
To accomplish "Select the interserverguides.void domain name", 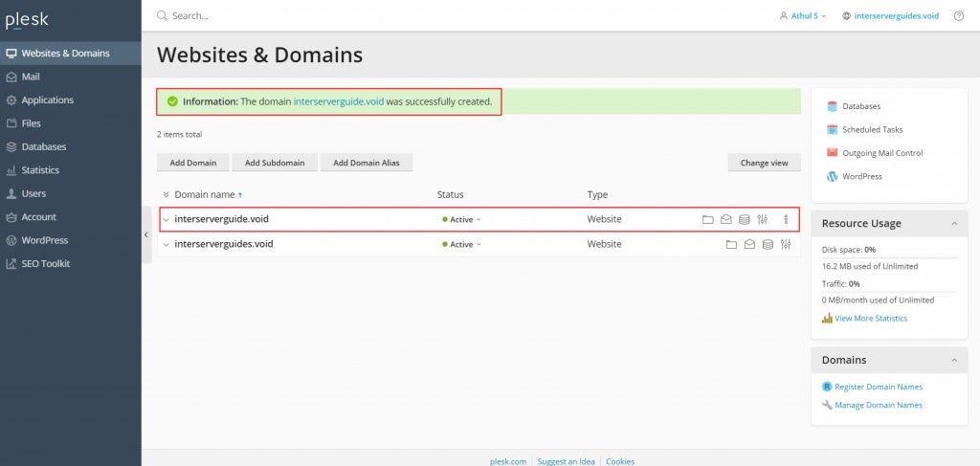I will (224, 244).
